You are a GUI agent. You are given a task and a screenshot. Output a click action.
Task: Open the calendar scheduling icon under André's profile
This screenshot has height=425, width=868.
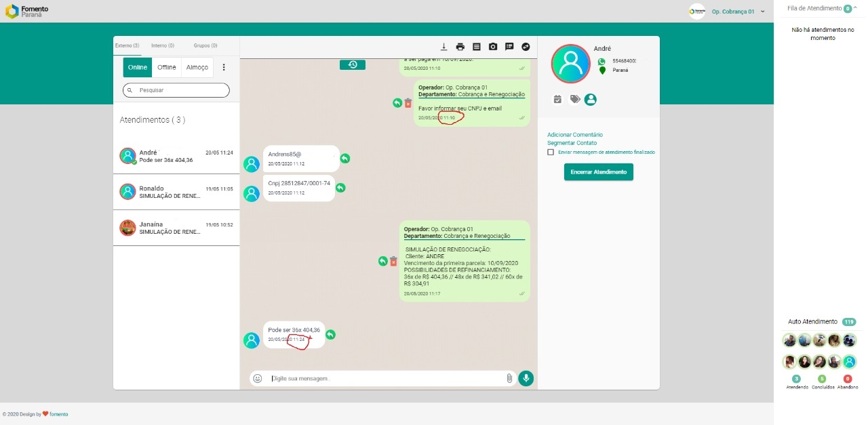tap(557, 100)
